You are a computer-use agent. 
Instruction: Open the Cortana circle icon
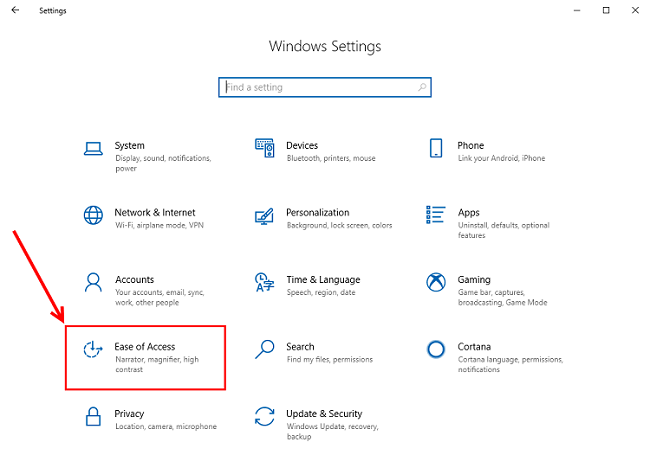click(x=436, y=349)
